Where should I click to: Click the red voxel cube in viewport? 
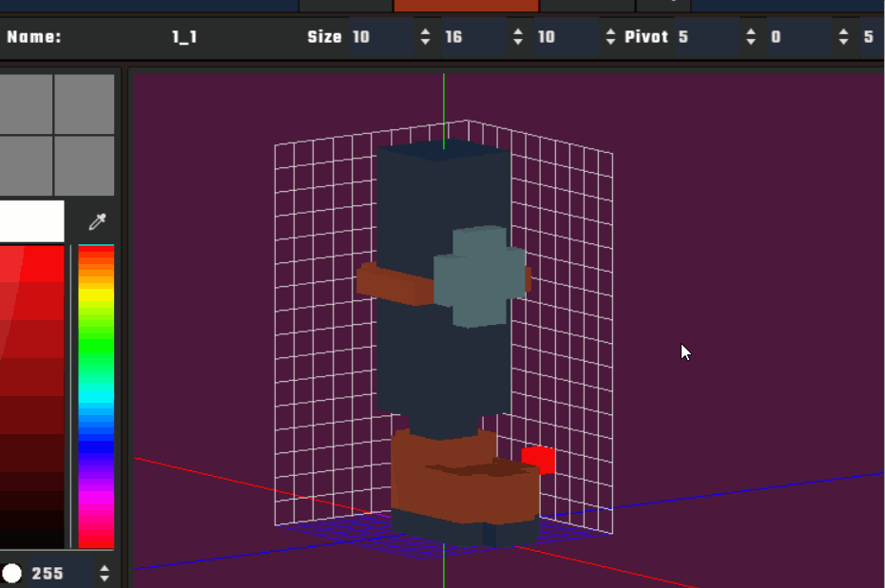[x=539, y=460]
